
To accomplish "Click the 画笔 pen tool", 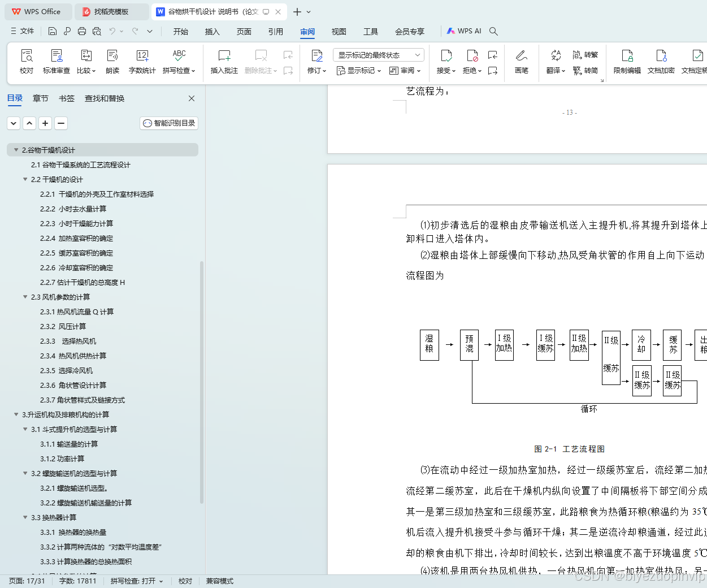I will (522, 61).
